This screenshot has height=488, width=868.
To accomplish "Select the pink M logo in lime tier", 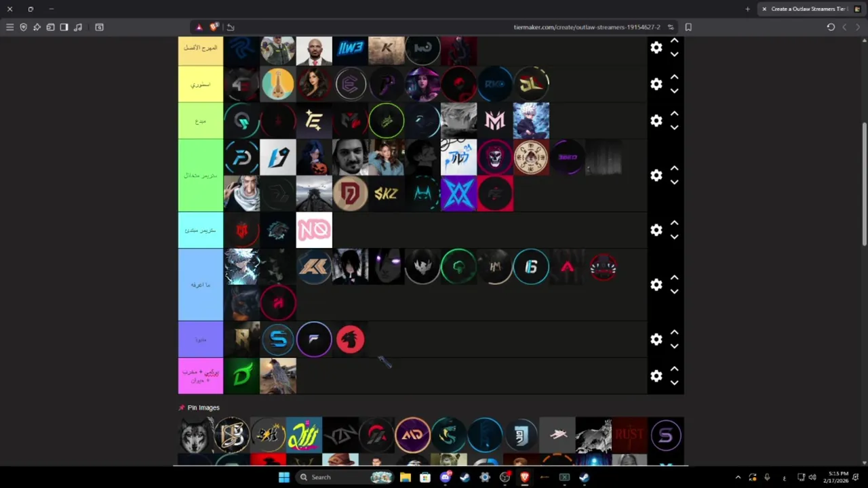I will pos(495,121).
